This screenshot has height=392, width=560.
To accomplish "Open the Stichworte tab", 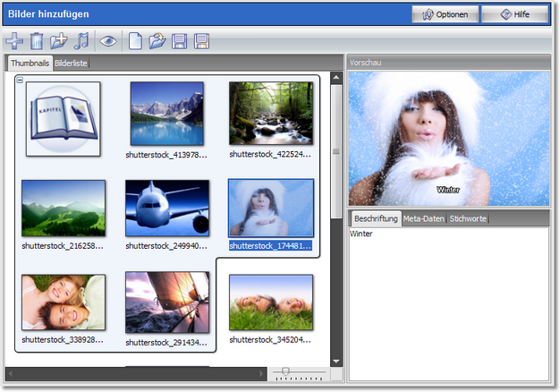I will pyautogui.click(x=469, y=218).
